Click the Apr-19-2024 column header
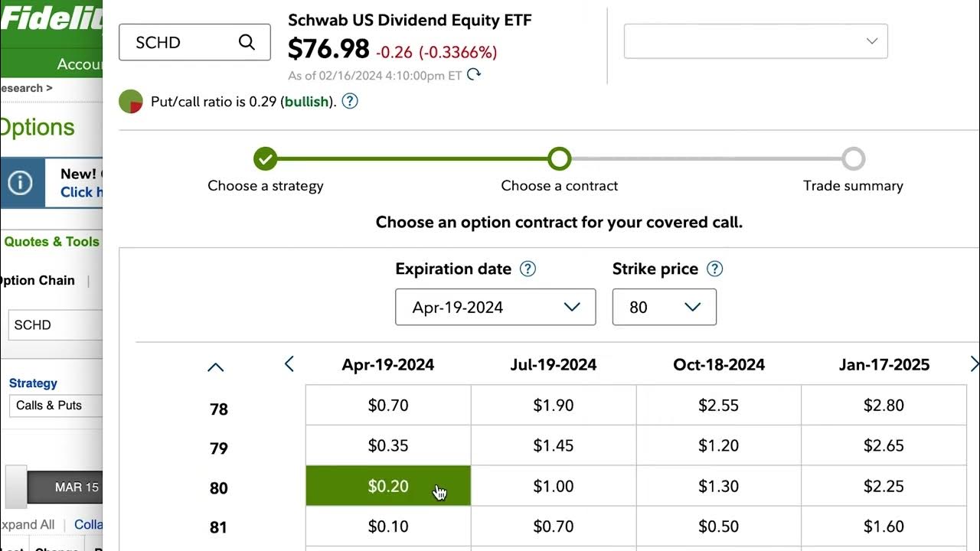This screenshot has height=551, width=980. [388, 365]
